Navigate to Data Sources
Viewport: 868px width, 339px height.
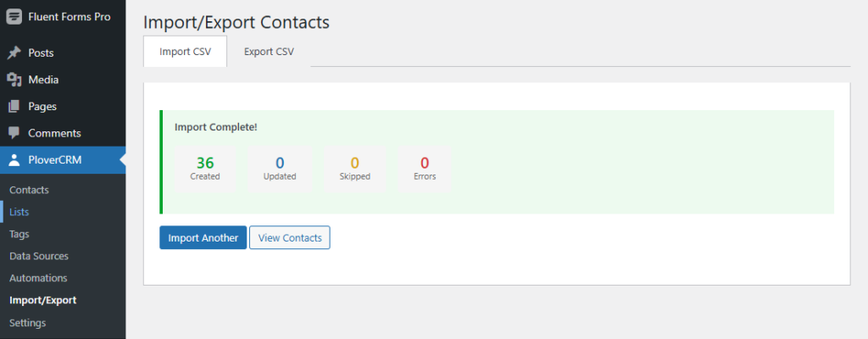point(39,256)
